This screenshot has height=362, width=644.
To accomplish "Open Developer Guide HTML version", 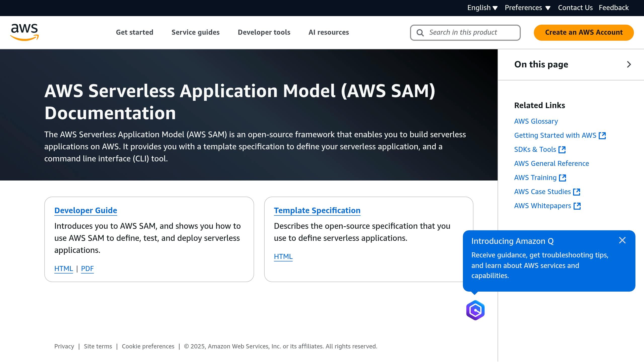I will 64,269.
